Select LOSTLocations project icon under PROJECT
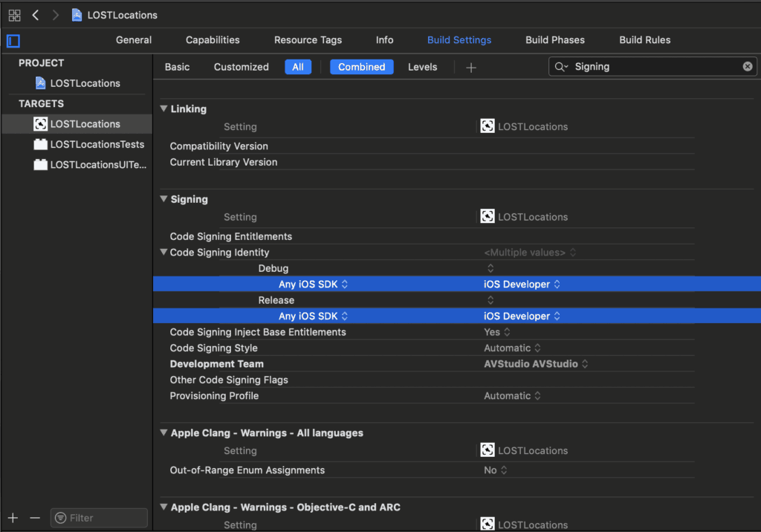This screenshot has height=532, width=761. tap(41, 83)
